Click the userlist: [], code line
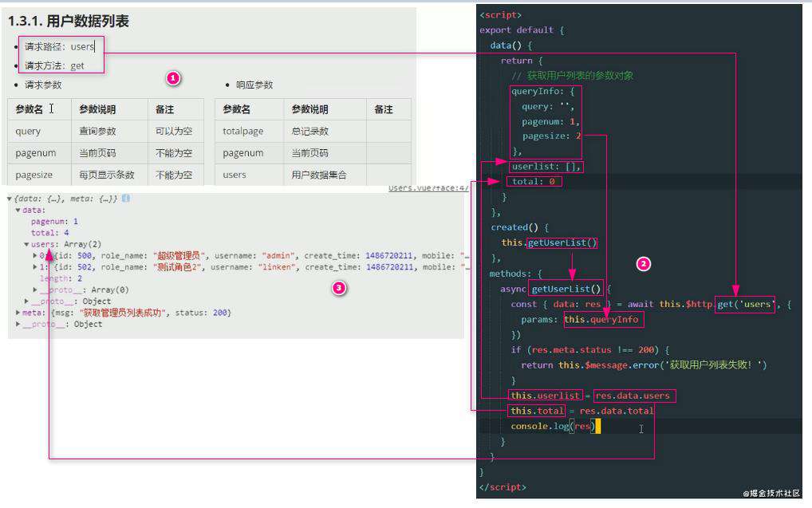The image size is (812, 508). pos(546,167)
